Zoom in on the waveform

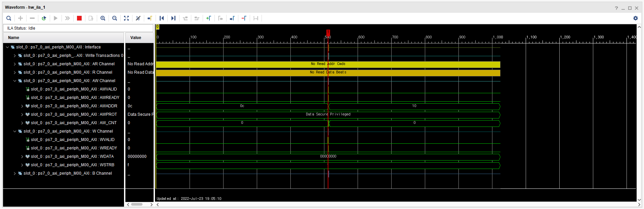[x=103, y=18]
